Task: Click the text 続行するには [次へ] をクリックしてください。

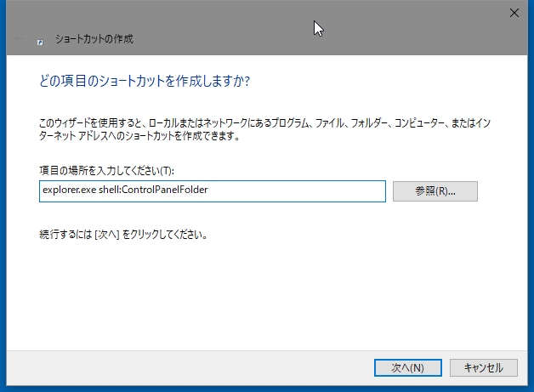Action: 123,235
